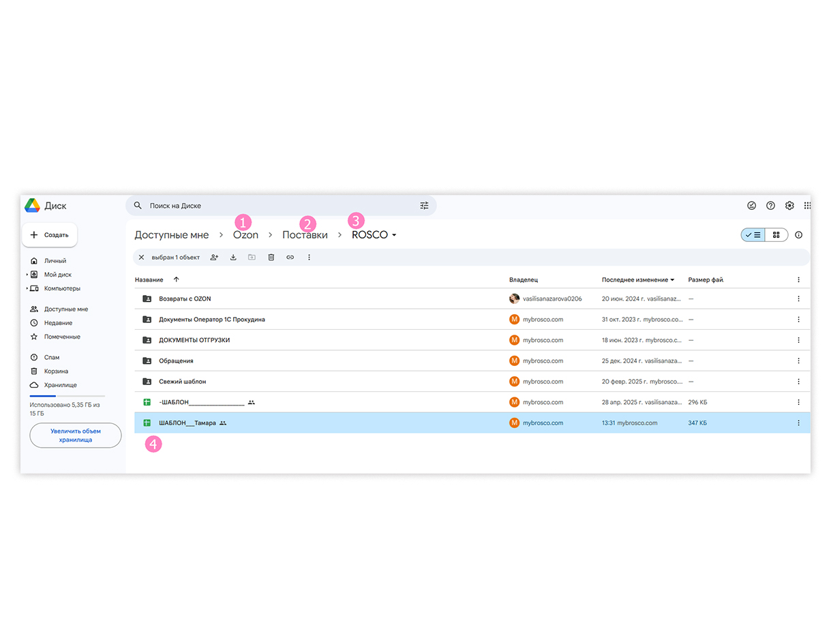
Task: Select the ДОКУМЕНТЫ ОТГРУЗКИ folder
Action: [x=472, y=340]
